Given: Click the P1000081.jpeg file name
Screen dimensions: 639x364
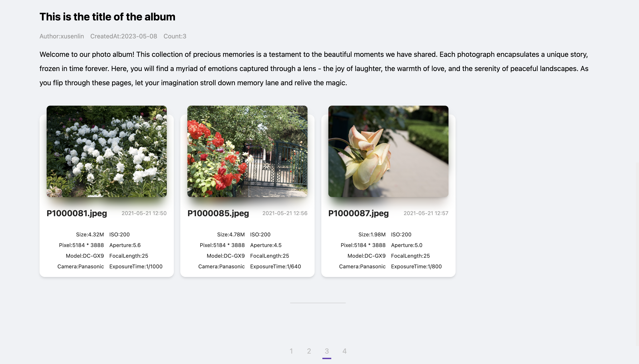Looking at the screenshot, I should point(77,213).
